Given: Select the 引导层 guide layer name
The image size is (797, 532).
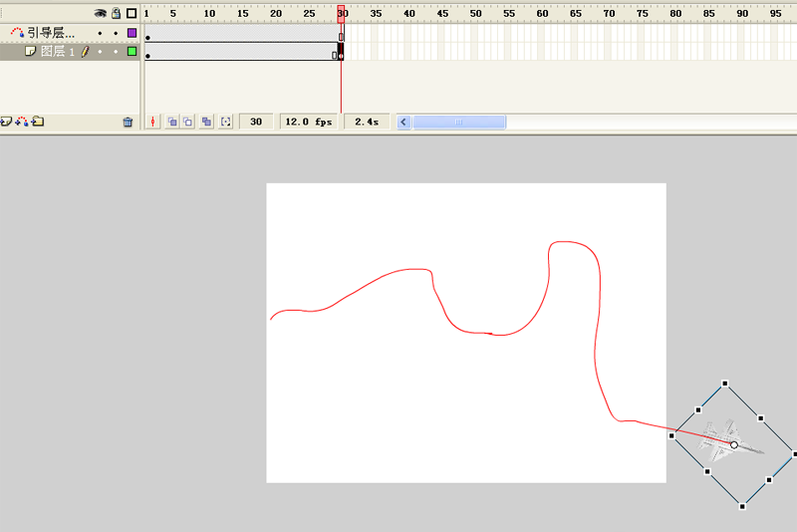Looking at the screenshot, I should tap(51, 34).
